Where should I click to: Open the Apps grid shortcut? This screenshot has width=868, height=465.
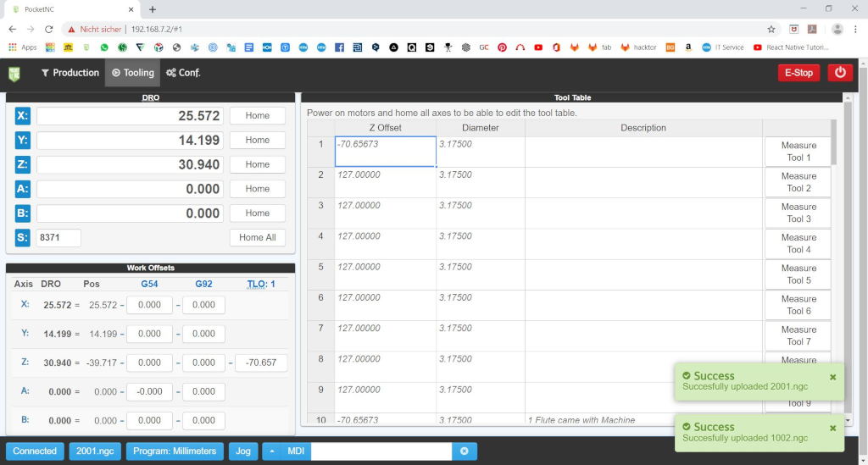[22, 47]
